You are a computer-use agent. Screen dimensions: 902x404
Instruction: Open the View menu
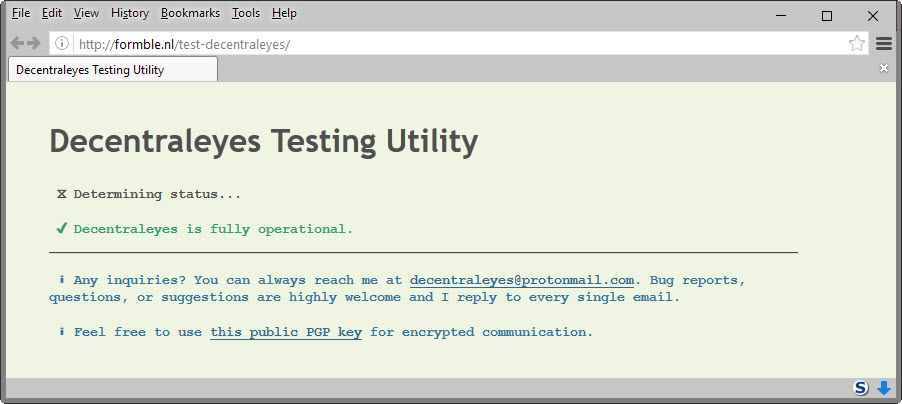[x=86, y=13]
